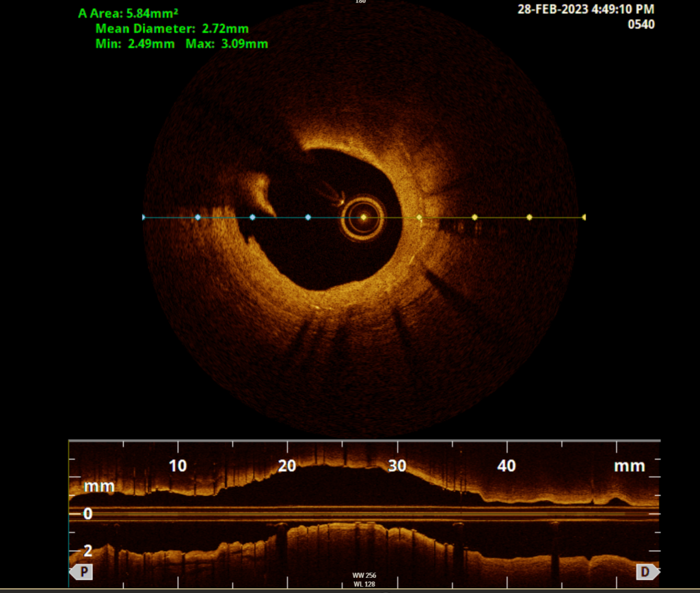Click the D distal end marker

(645, 572)
